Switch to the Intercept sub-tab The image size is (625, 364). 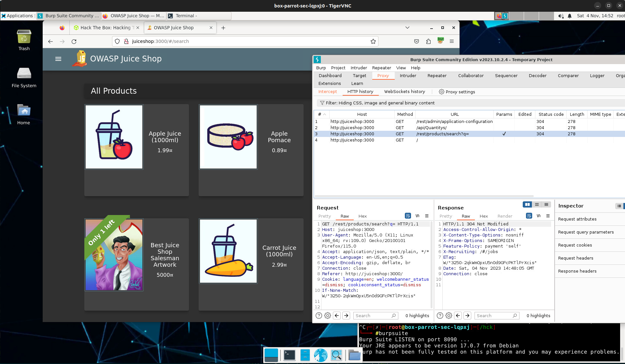[327, 92]
